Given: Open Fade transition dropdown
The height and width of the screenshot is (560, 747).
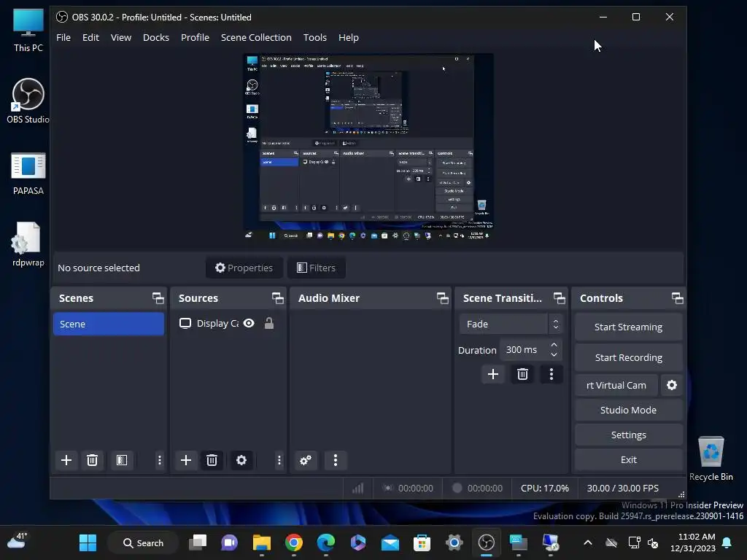Looking at the screenshot, I should 510,324.
